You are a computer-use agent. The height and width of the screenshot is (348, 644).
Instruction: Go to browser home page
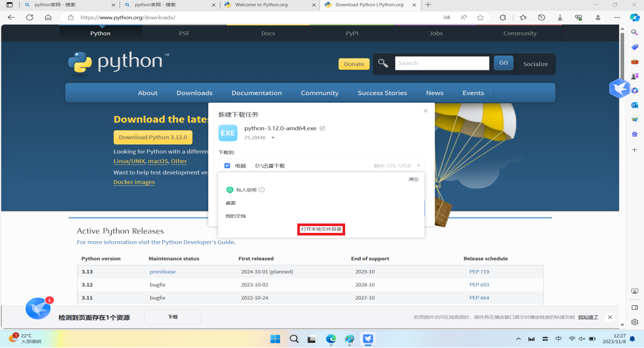click(x=48, y=17)
